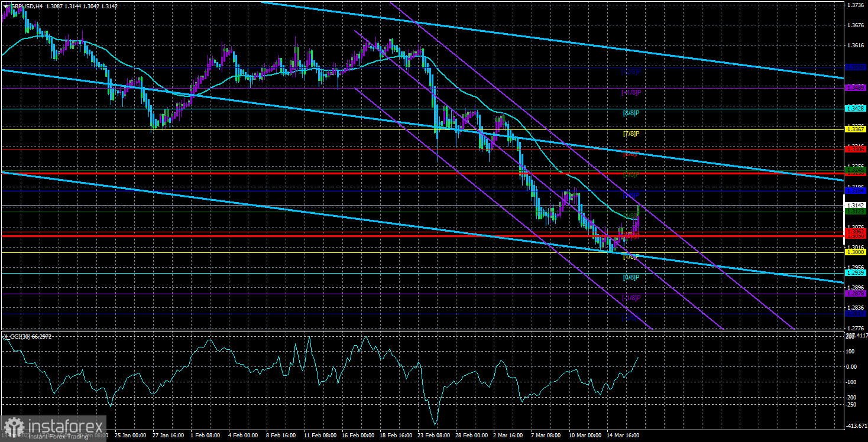Click the -250 CCI scale value

point(852,405)
